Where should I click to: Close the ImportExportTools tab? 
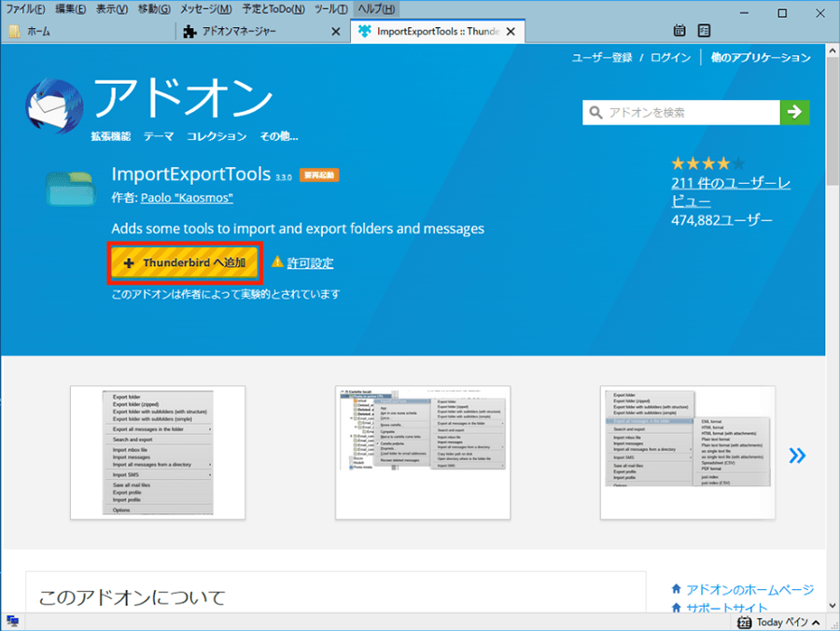coord(511,32)
